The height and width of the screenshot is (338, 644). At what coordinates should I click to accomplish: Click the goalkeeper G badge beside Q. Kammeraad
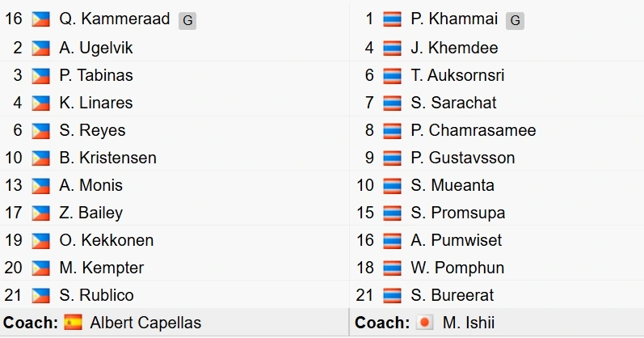[187, 20]
